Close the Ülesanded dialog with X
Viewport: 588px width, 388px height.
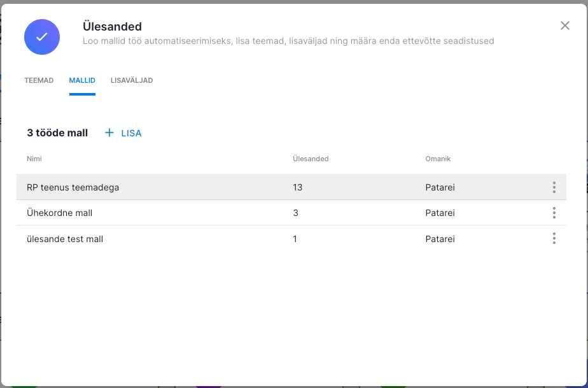564,25
